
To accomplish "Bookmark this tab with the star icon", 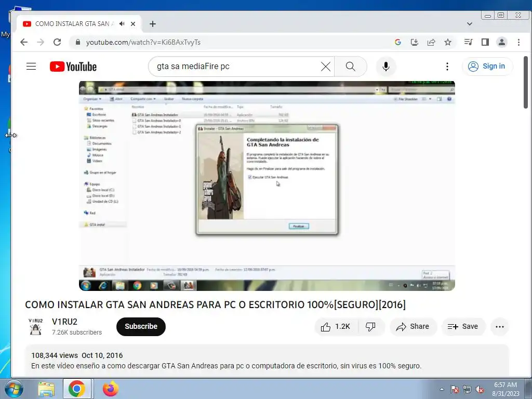I will pyautogui.click(x=448, y=42).
